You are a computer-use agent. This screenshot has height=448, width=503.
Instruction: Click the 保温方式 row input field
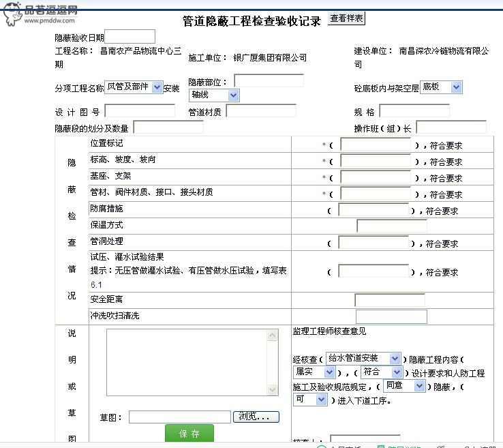pyautogui.click(x=392, y=226)
